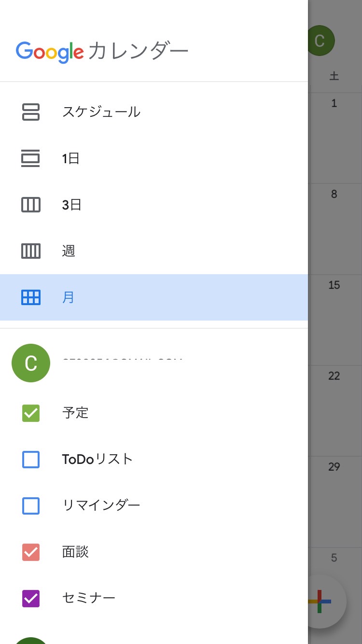Select day 22 in month grid
The height and width of the screenshot is (644, 362).
coord(334,376)
